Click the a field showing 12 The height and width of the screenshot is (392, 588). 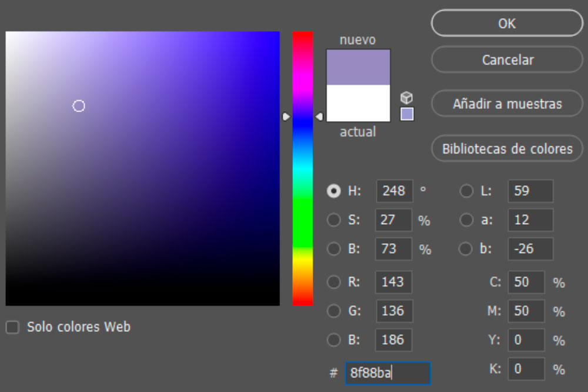pyautogui.click(x=530, y=220)
